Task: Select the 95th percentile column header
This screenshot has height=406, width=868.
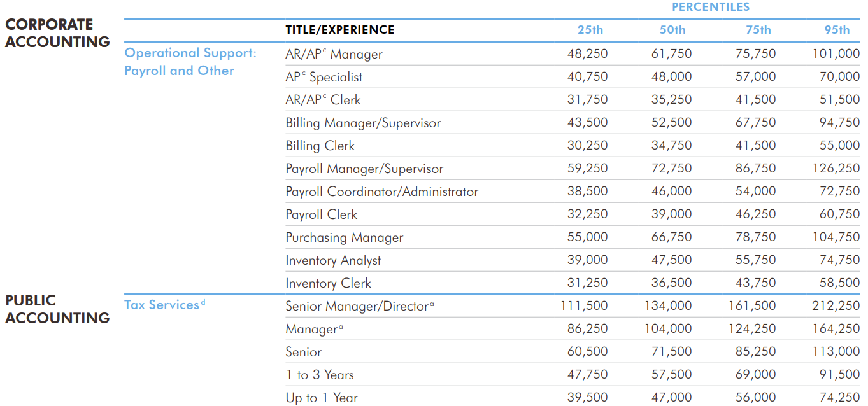Action: pos(837,30)
